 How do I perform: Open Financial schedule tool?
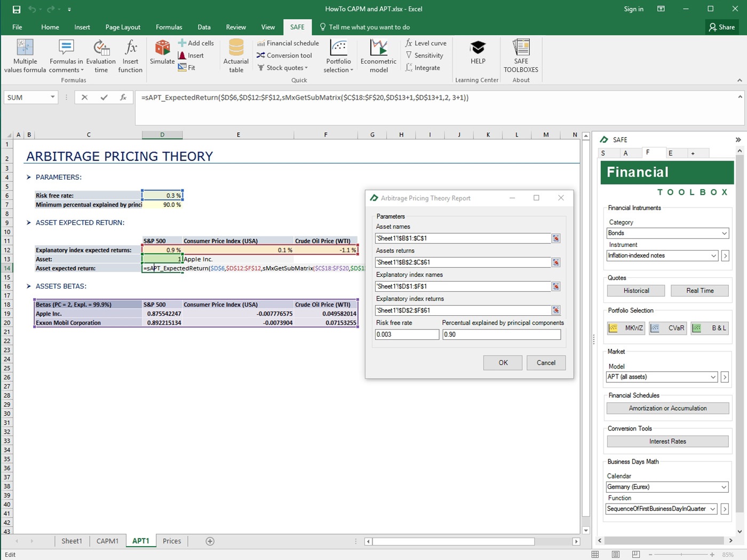[x=288, y=43]
